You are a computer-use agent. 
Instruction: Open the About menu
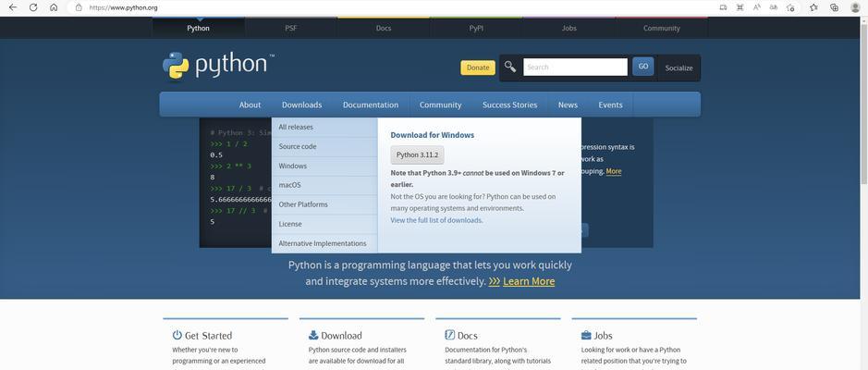click(250, 105)
